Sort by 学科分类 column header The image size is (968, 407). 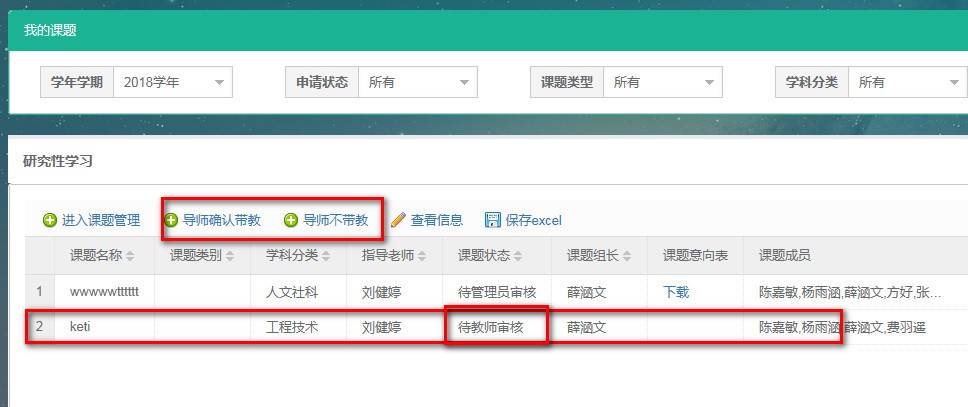click(291, 256)
